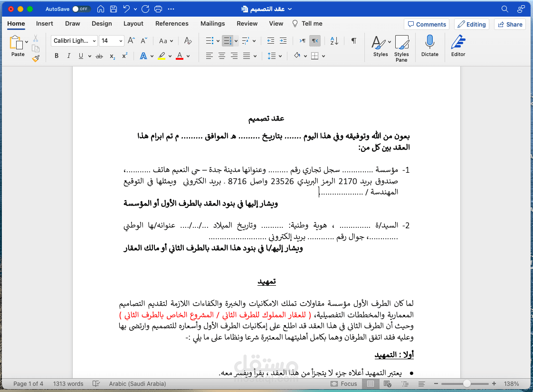Click Arabic (Saudi Arabia) language indicator
The height and width of the screenshot is (392, 533).
pos(137,383)
